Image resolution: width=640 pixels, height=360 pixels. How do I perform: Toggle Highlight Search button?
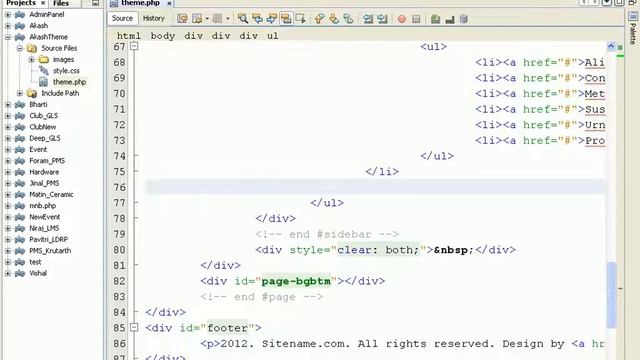click(x=286, y=18)
